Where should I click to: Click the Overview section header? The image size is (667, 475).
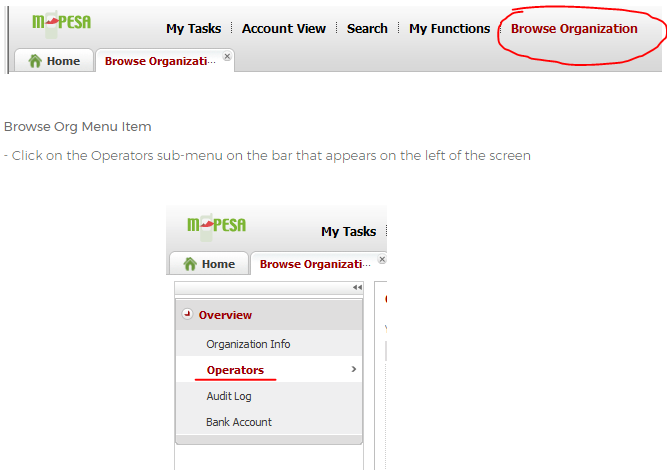[225, 315]
